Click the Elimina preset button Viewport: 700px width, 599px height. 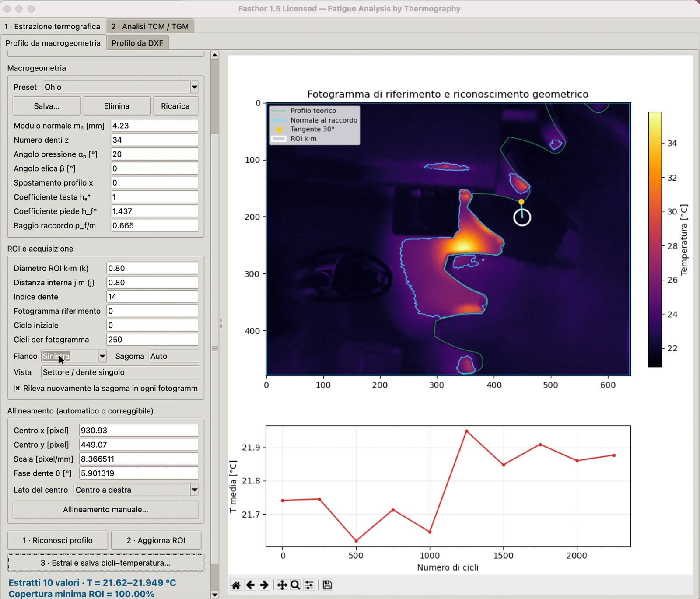[116, 106]
